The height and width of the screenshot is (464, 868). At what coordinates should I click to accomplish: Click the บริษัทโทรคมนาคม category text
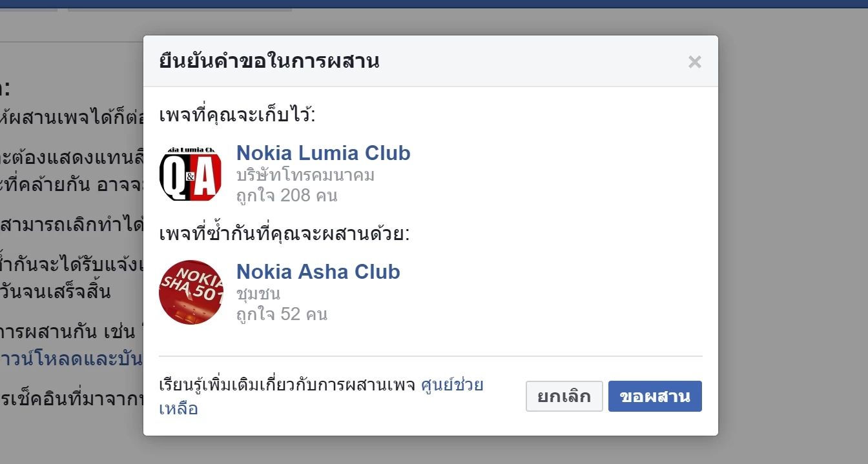305,175
